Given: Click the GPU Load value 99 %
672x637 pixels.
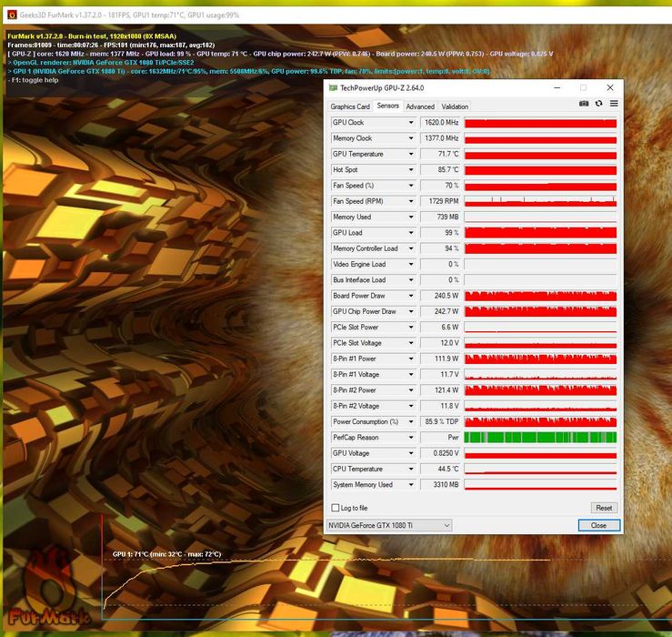Looking at the screenshot, I should click(x=440, y=232).
